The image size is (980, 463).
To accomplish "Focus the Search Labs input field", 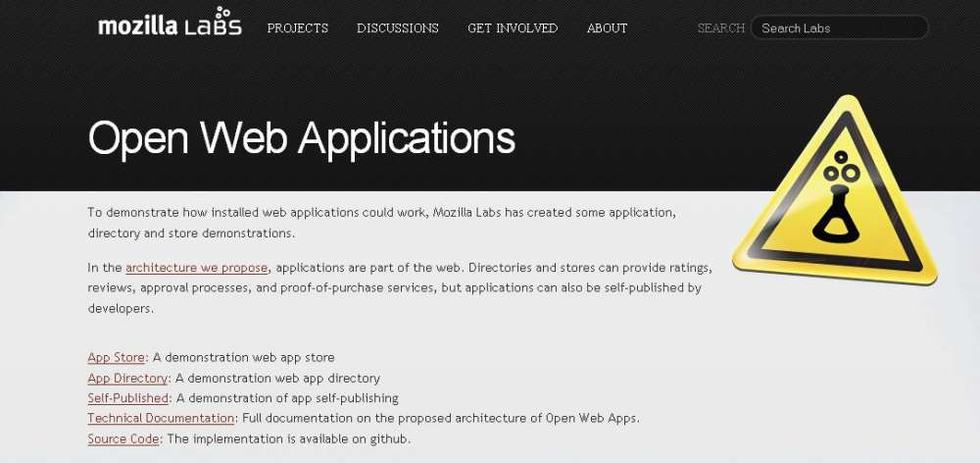I will point(839,28).
